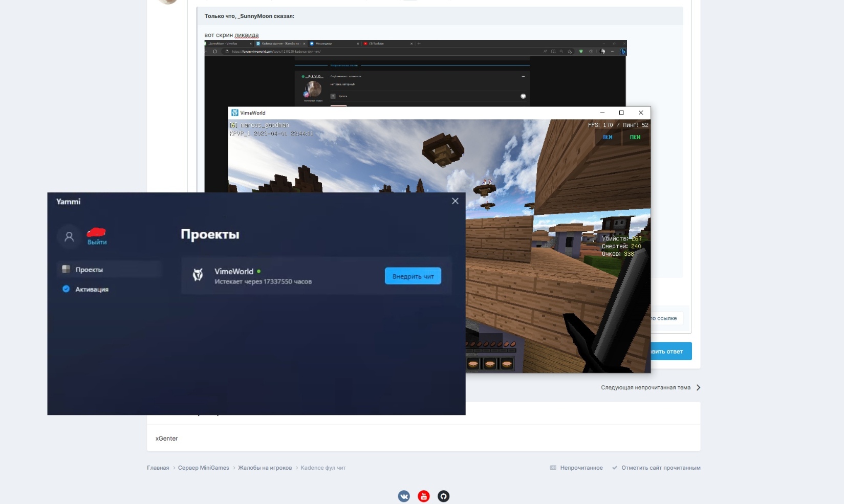Open the Главная breadcrumb link

pos(158,468)
